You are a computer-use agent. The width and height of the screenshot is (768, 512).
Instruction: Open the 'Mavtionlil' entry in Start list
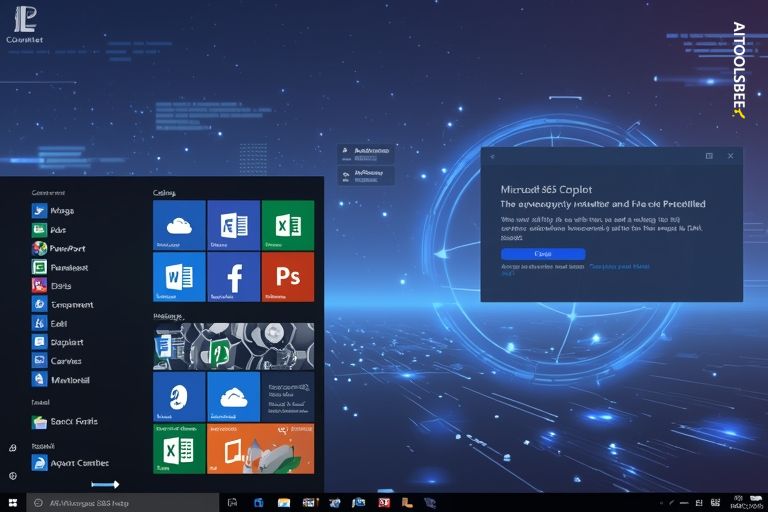point(61,380)
